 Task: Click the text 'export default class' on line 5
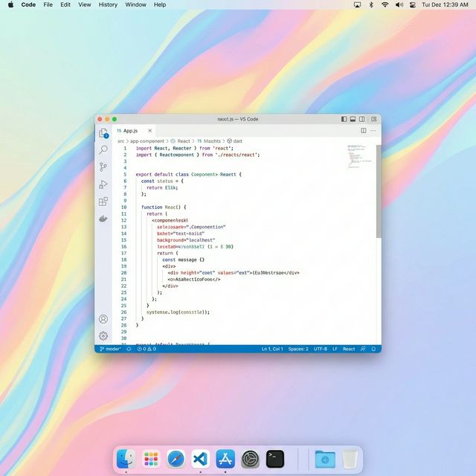[x=162, y=175]
